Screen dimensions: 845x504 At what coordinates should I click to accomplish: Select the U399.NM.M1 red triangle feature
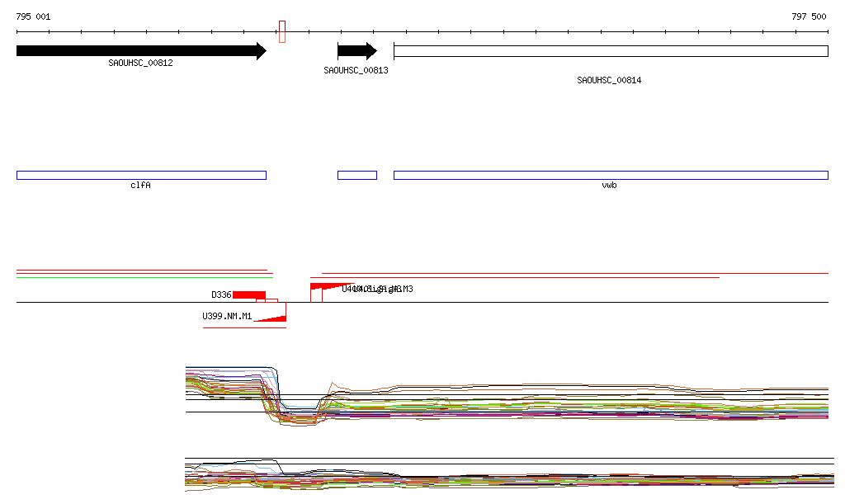click(x=270, y=318)
